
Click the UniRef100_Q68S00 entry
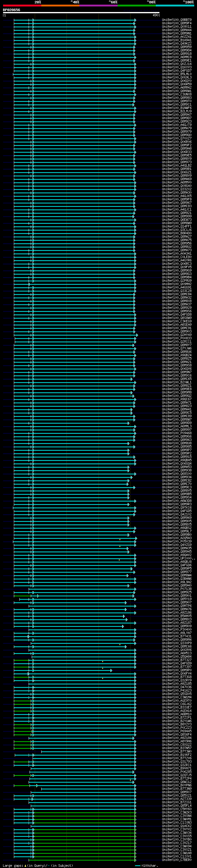click(177, 474)
